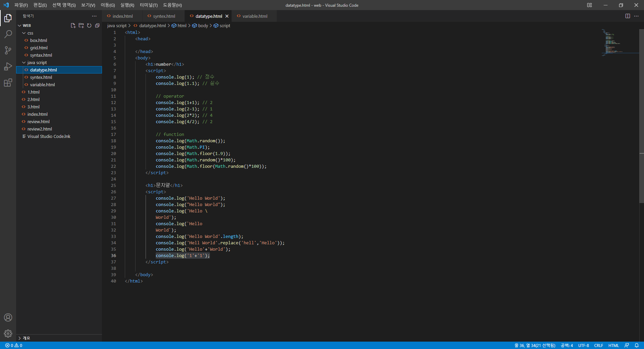This screenshot has width=644, height=349.
Task: Customize layout from title bar icon
Action: [589, 5]
